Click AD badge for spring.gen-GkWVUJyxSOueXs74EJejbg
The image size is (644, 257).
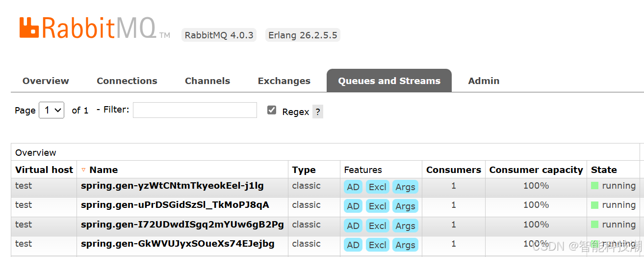(353, 245)
